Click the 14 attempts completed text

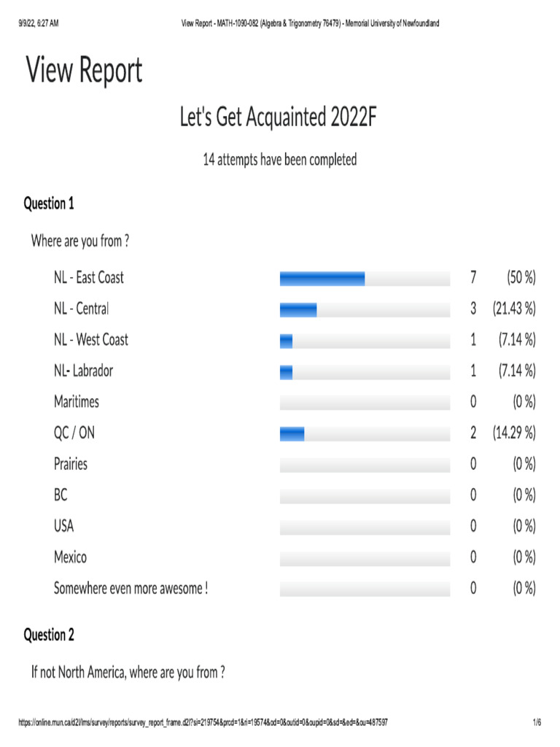279,160
